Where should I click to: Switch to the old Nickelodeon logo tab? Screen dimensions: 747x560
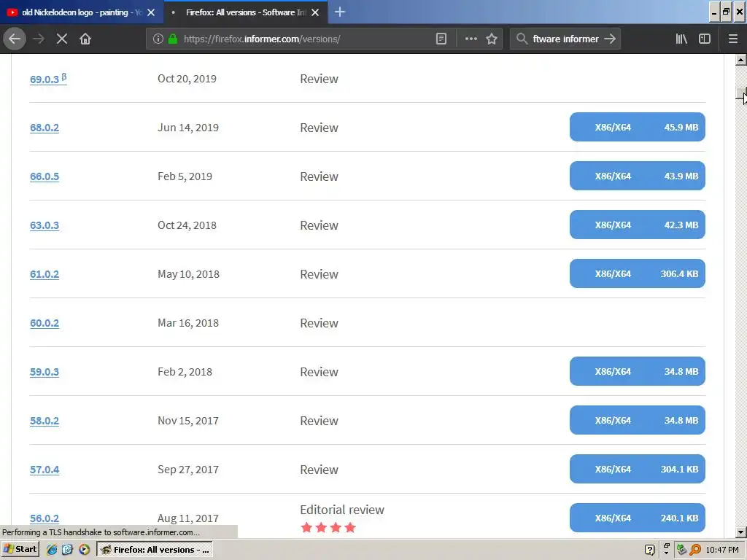point(82,12)
